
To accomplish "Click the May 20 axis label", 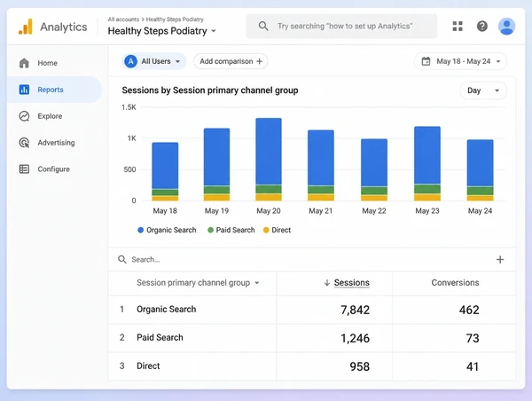I will (x=269, y=211).
